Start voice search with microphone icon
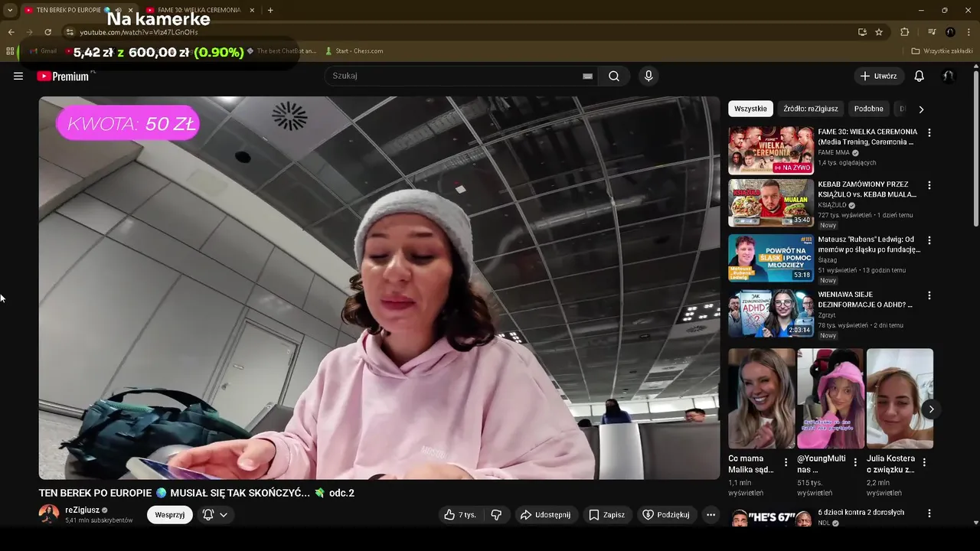This screenshot has width=980, height=551. [x=648, y=76]
